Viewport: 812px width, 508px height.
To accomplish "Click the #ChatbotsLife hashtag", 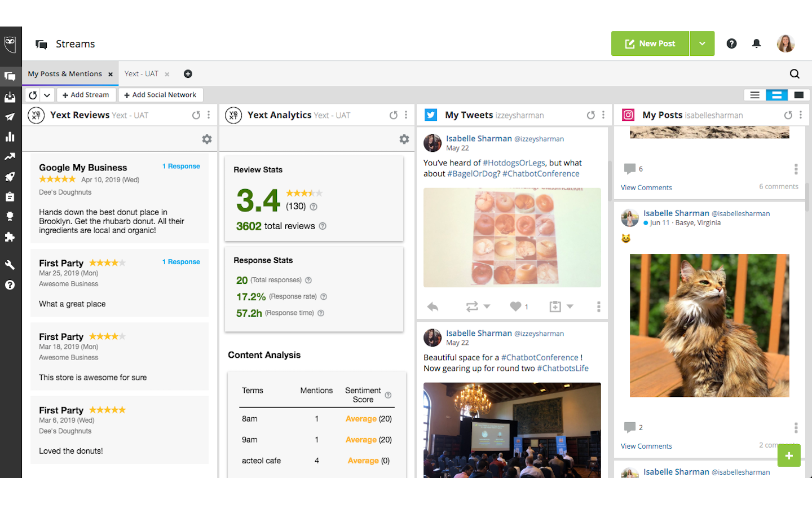I will [563, 368].
